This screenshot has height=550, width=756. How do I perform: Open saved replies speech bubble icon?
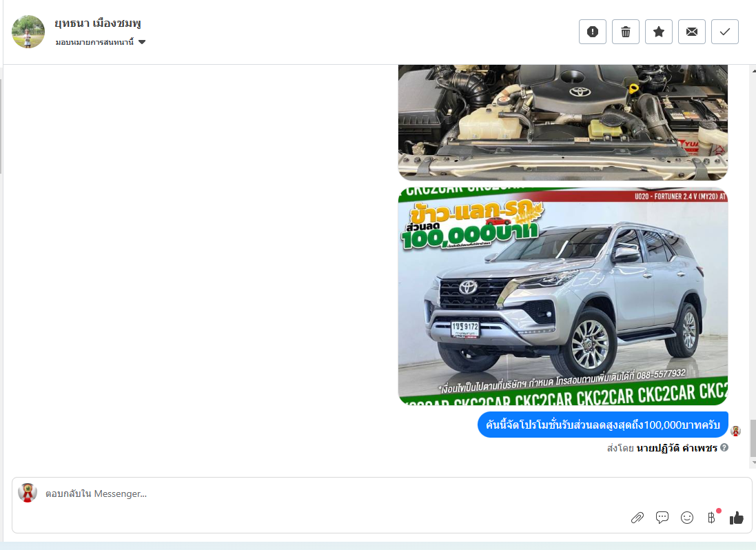pos(662,518)
